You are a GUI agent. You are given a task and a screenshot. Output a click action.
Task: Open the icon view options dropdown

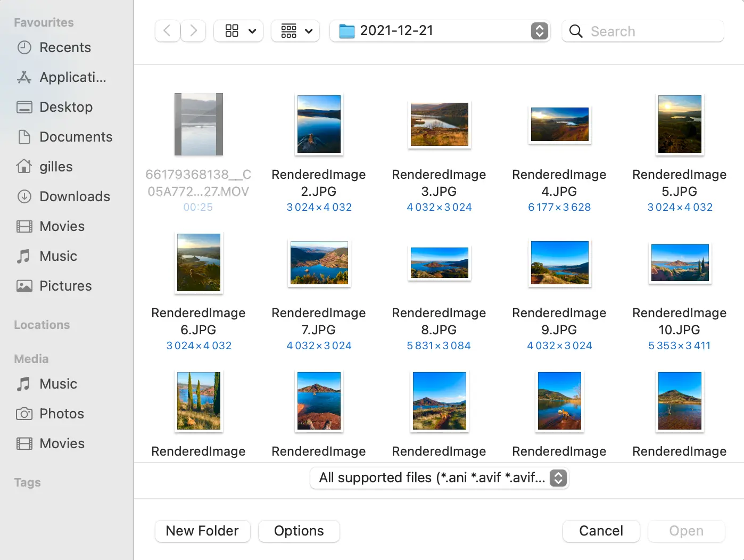[239, 31]
